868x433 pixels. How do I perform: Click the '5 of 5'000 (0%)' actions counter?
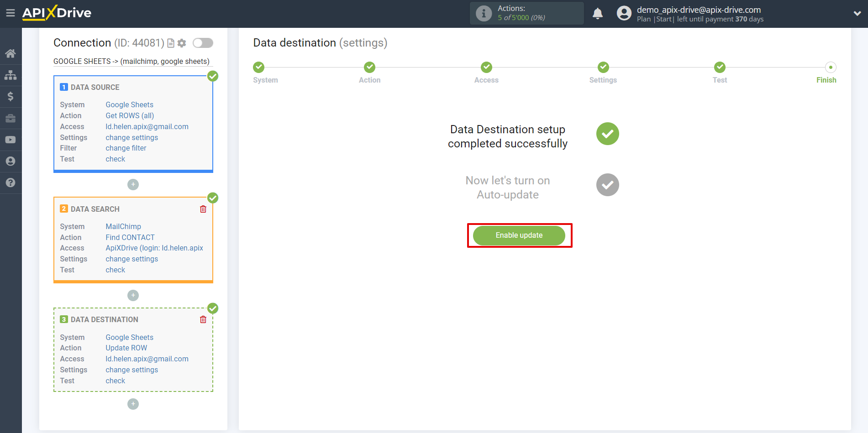pyautogui.click(x=521, y=18)
